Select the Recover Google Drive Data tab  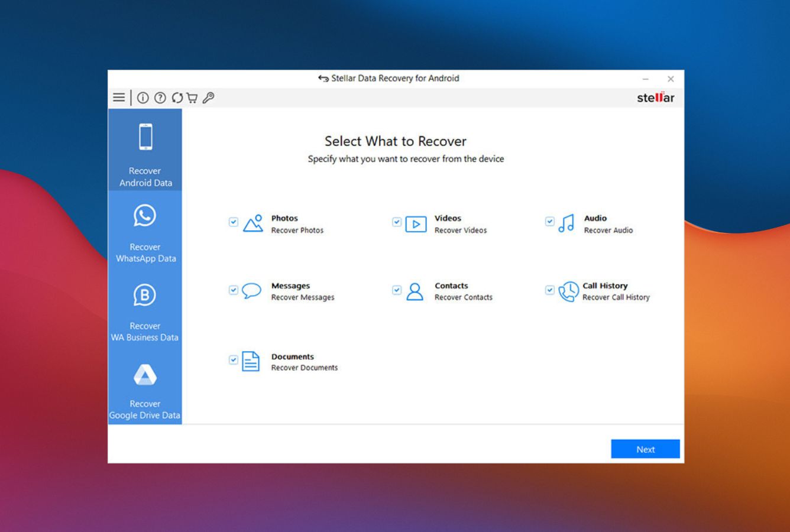(x=145, y=387)
